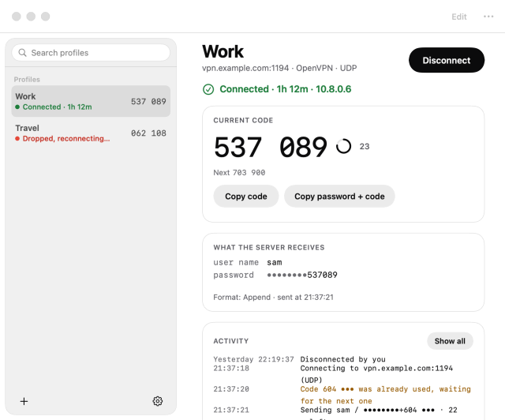Click the red status dot for Travel

(17, 139)
